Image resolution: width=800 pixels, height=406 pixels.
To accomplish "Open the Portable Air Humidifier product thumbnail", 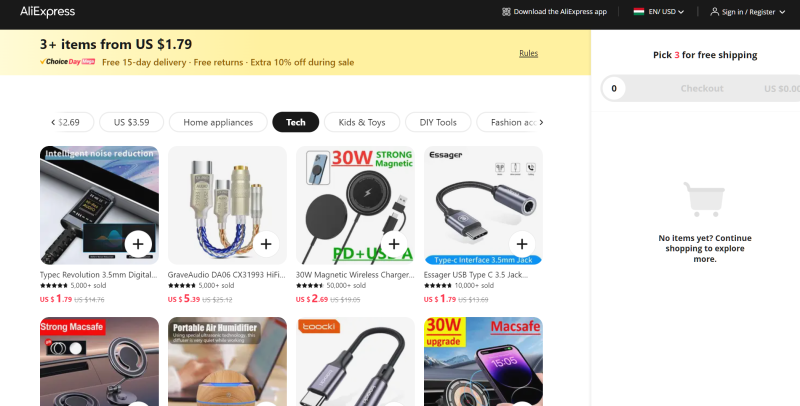I will 227,362.
